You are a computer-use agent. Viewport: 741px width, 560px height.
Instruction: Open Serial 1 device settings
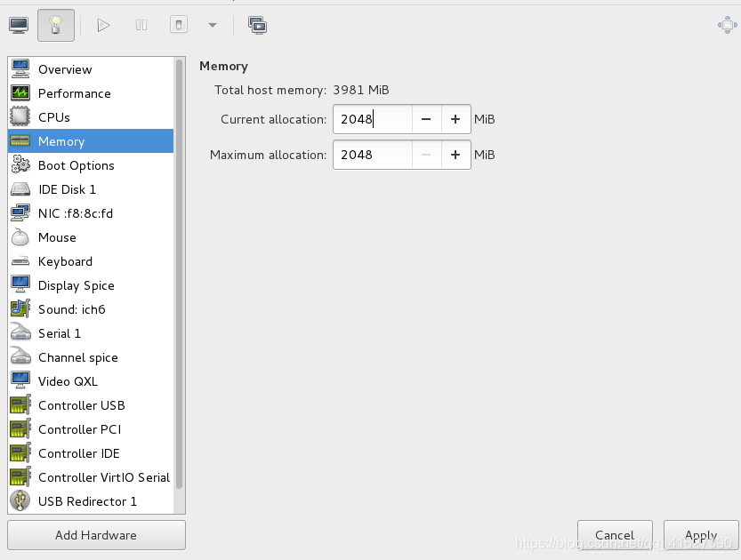(x=91, y=333)
